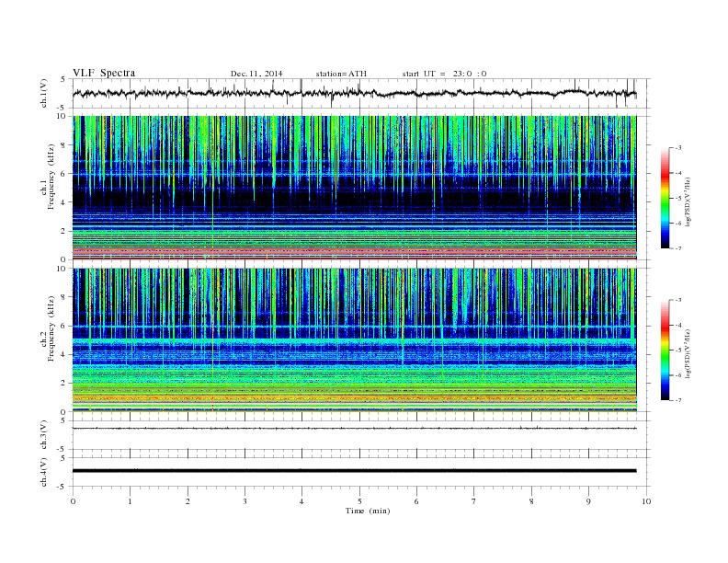Image resolution: width=728 pixels, height=563 pixels.
Task: Click the "start UT = 23:0 :0" text
Action: coord(444,74)
